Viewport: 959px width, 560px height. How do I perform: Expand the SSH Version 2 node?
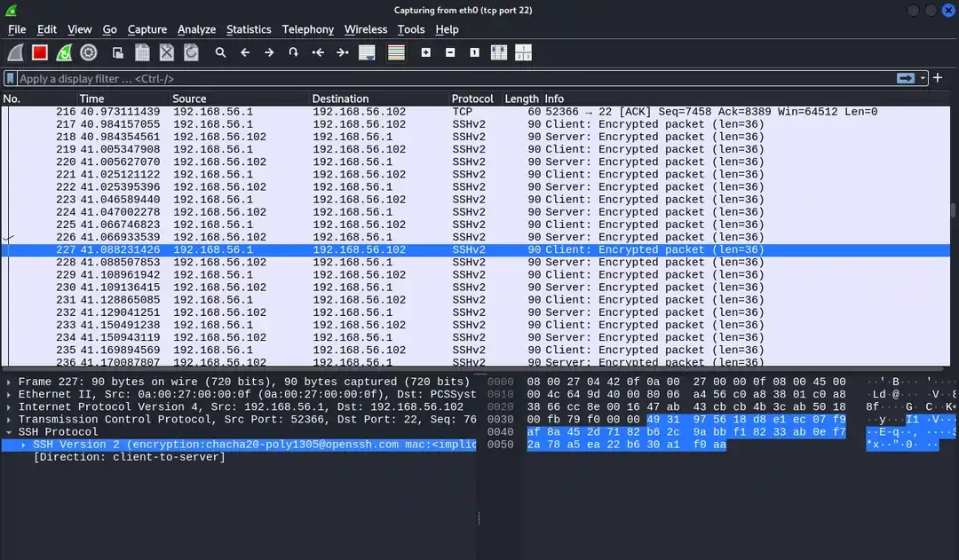click(x=23, y=445)
